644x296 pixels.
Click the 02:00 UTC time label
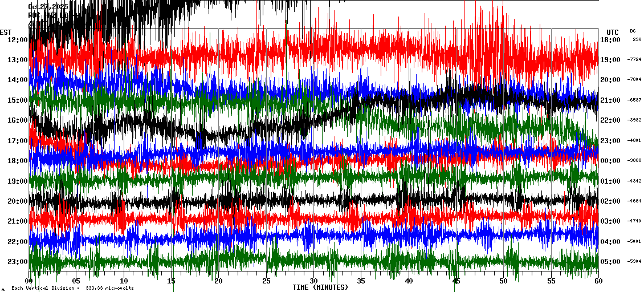[610, 201]
